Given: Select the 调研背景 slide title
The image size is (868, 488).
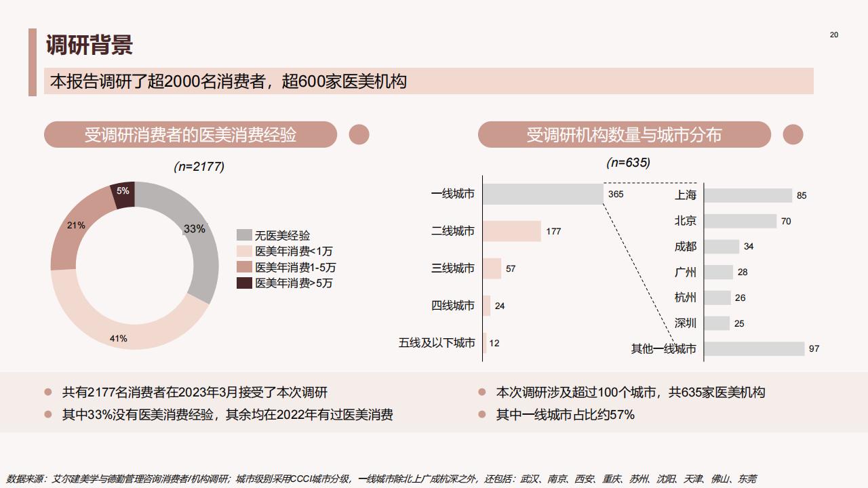Looking at the screenshot, I should 90,45.
